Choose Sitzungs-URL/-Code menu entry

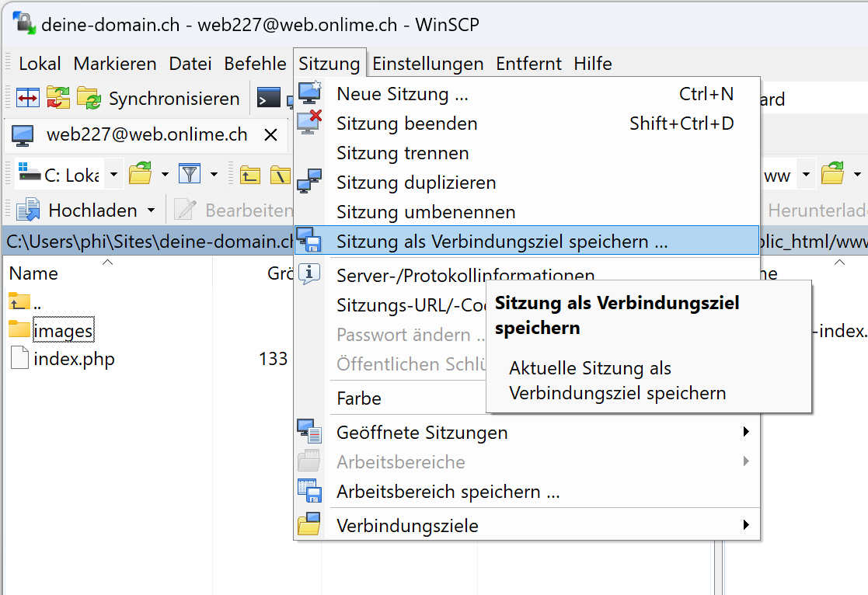[x=411, y=305]
